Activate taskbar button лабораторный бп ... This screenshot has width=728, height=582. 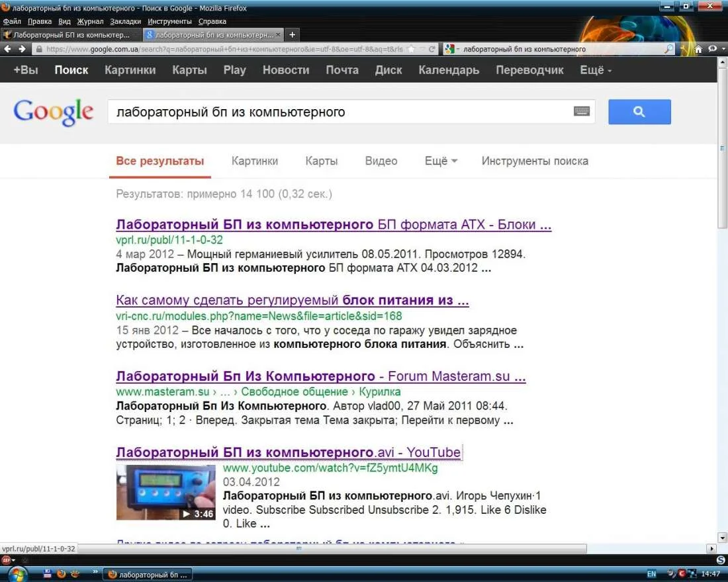(x=148, y=575)
